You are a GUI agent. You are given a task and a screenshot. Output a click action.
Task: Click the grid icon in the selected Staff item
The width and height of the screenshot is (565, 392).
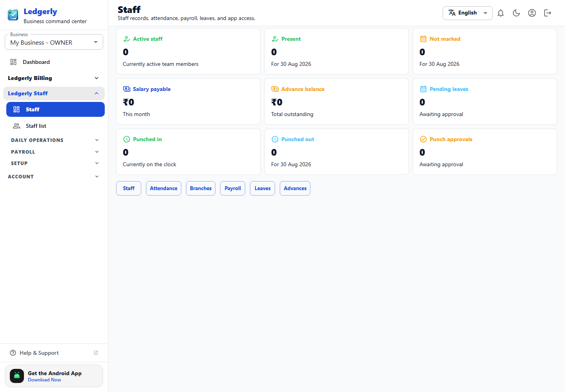click(x=16, y=109)
